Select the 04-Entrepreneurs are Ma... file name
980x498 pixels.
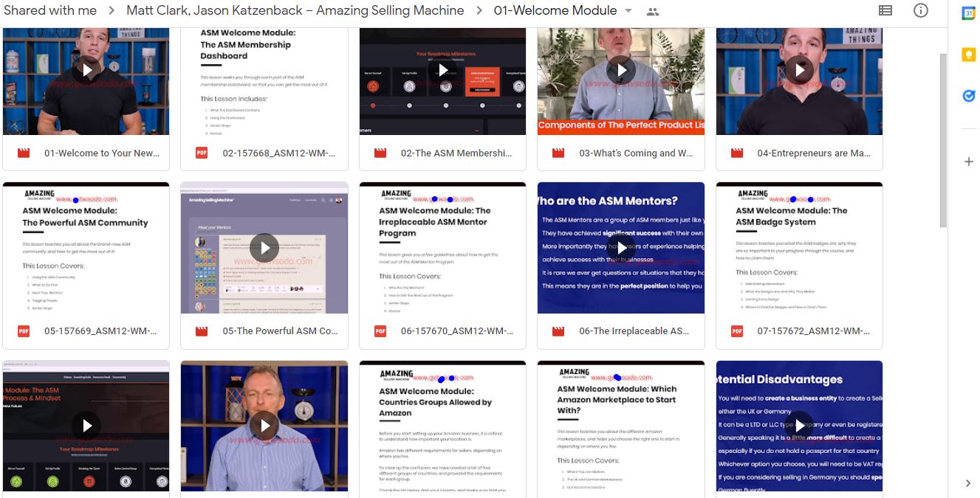point(814,153)
